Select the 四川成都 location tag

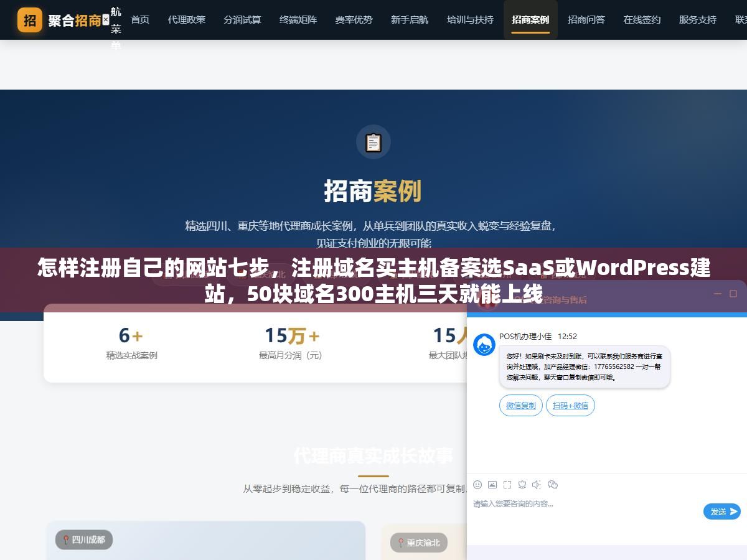84,539
